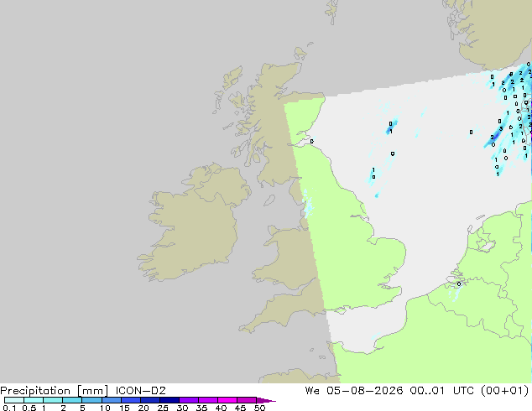Click the dark blue precipitation cell near Norway
532x411 pixels.
pyautogui.click(x=496, y=136)
